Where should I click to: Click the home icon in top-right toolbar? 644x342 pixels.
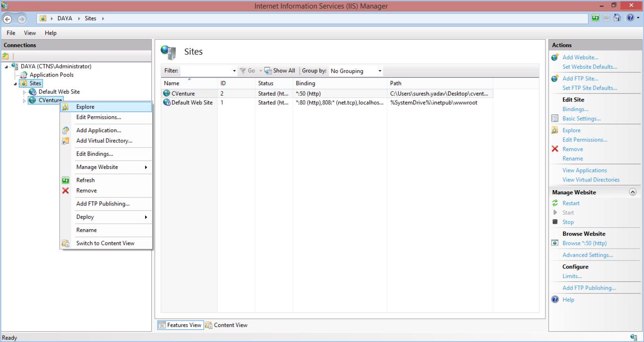click(617, 18)
